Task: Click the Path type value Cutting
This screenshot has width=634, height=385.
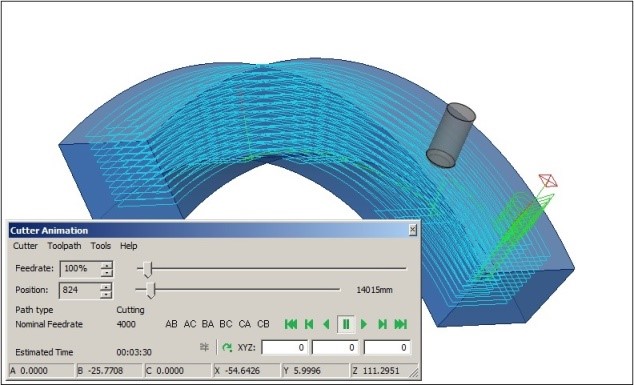Action: (130, 310)
